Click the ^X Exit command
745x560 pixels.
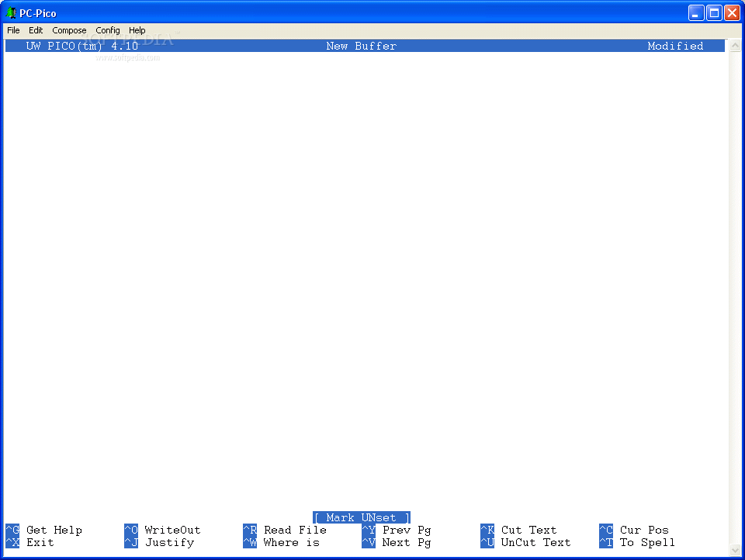tap(30, 542)
